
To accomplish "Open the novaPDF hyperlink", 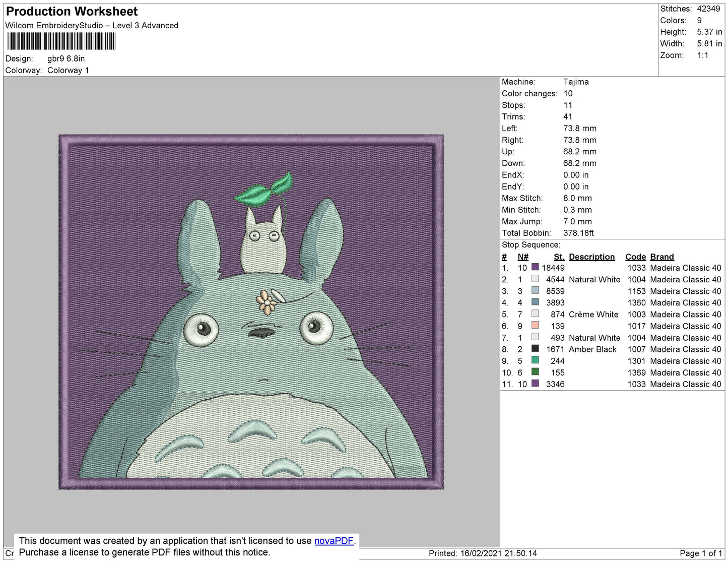I will pos(334,541).
